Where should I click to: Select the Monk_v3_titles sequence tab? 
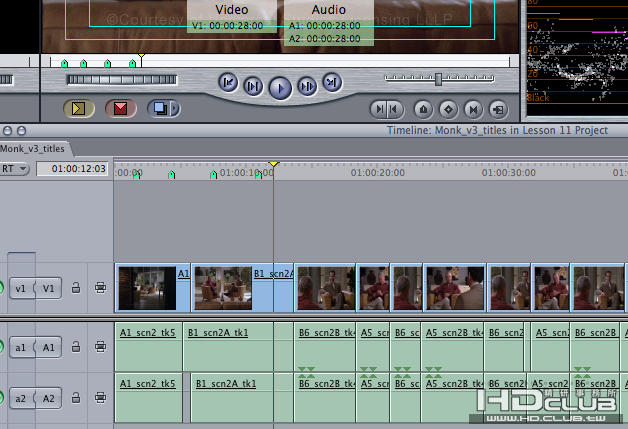coord(34,149)
